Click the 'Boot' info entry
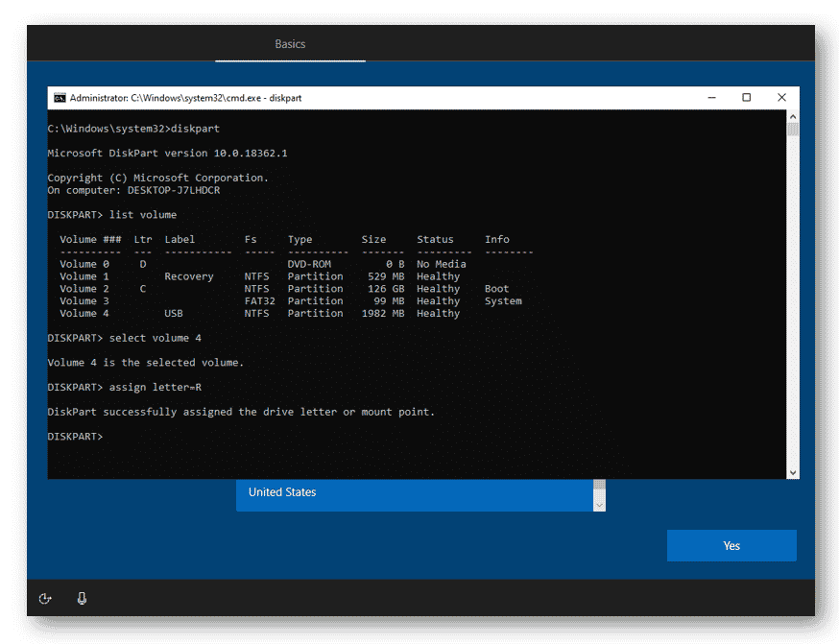 click(496, 289)
